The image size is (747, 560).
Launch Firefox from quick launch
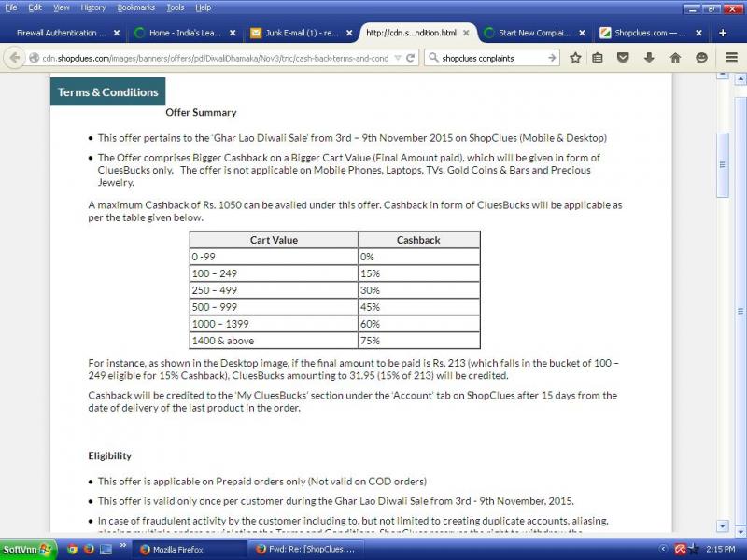pyautogui.click(x=89, y=549)
